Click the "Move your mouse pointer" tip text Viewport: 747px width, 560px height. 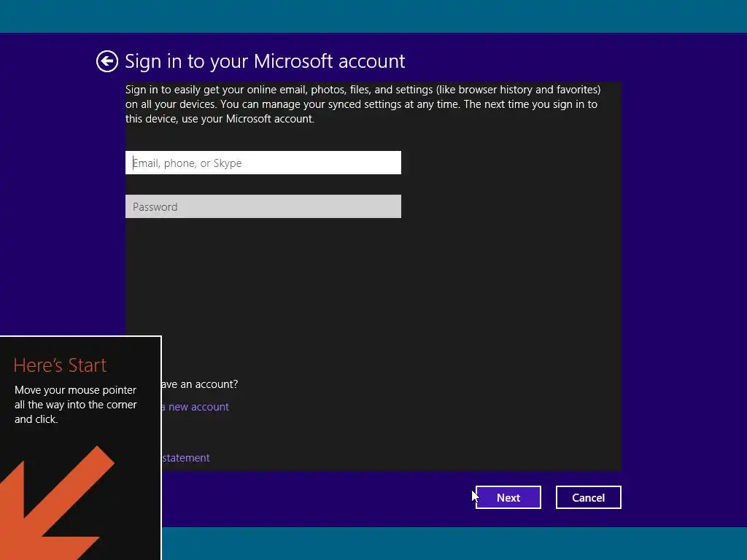[x=76, y=405]
